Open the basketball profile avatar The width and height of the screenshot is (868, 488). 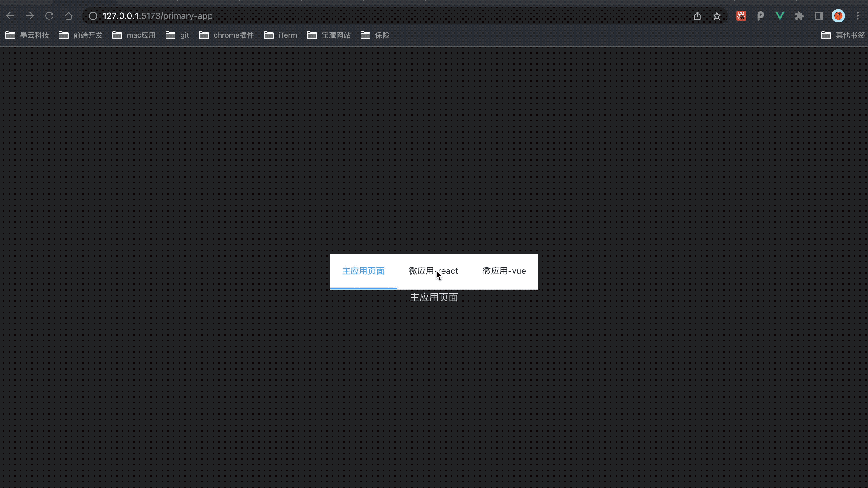pos(838,16)
